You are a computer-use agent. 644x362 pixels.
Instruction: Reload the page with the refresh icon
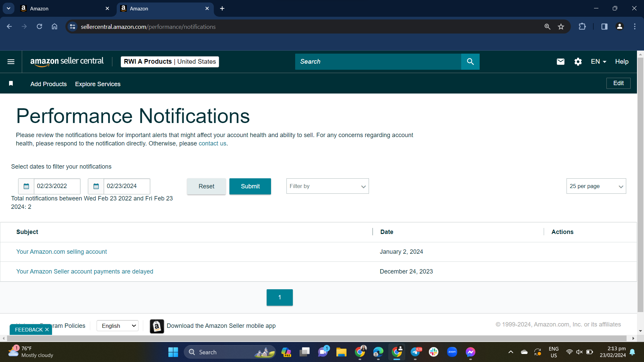pyautogui.click(x=39, y=26)
